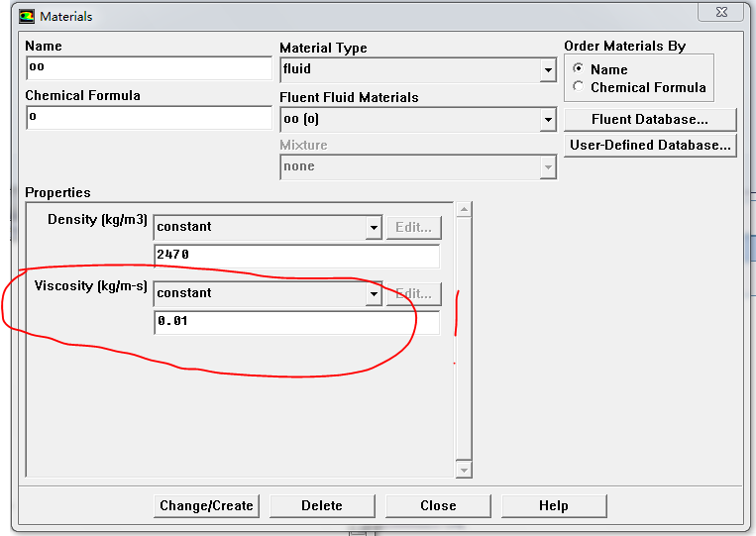Screen dimensions: 756x536
Task: Click the Delete button
Action: click(321, 505)
